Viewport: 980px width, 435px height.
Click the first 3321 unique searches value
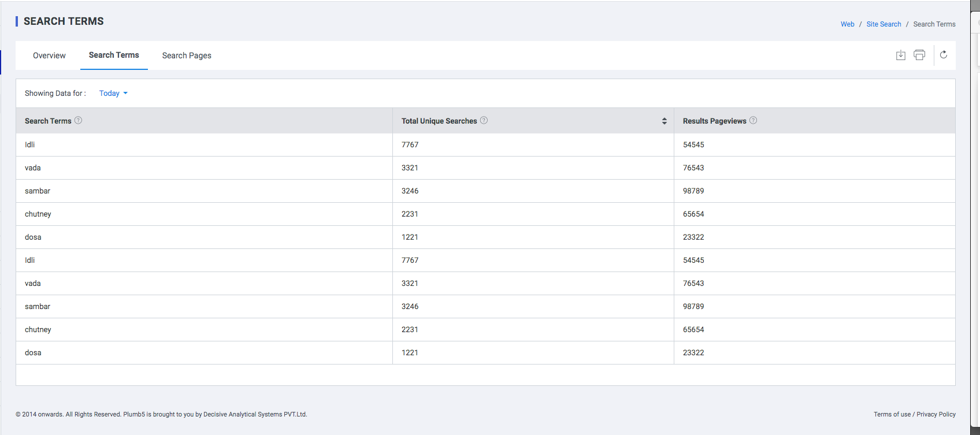point(410,168)
